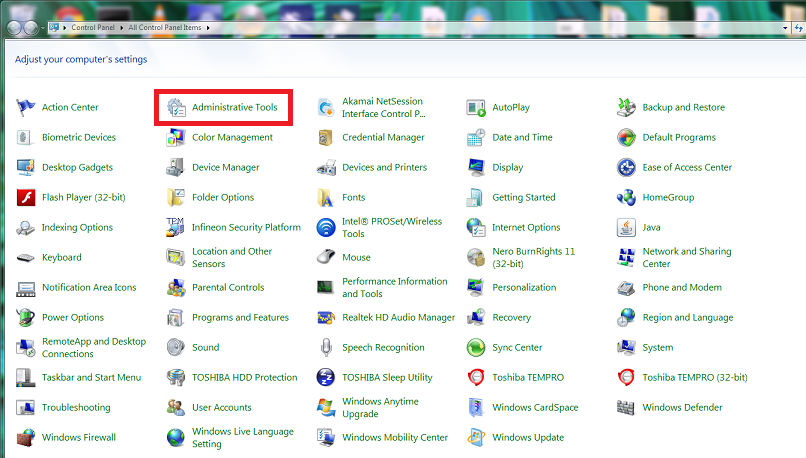The width and height of the screenshot is (806, 458).
Task: Open the Folder Options icon
Action: [x=176, y=197]
